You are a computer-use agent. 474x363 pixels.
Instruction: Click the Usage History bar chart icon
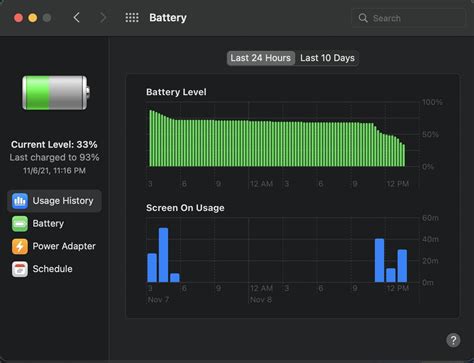click(x=20, y=201)
